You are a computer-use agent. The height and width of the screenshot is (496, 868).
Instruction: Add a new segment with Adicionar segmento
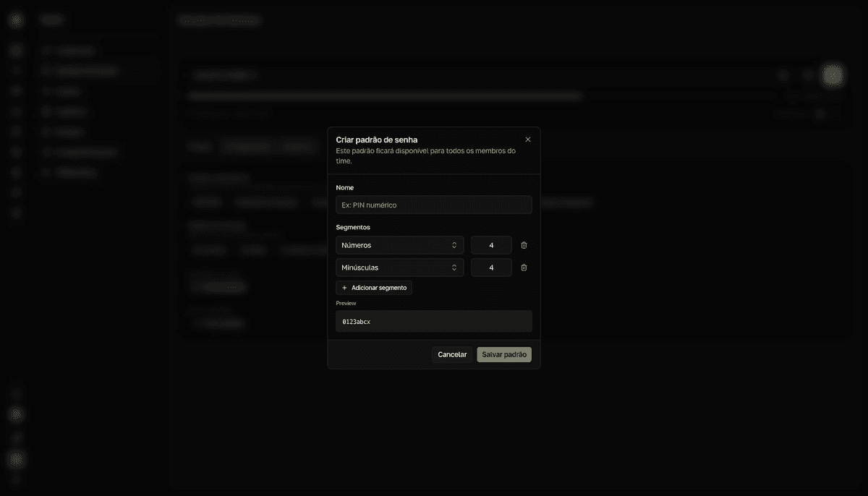(x=374, y=288)
